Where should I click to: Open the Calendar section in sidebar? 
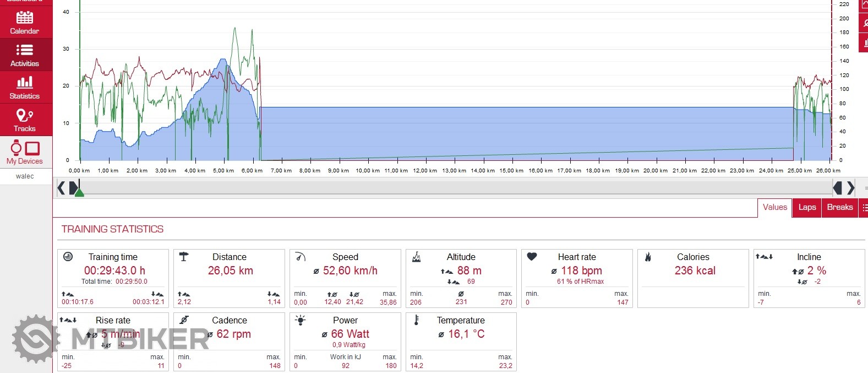pyautogui.click(x=25, y=23)
